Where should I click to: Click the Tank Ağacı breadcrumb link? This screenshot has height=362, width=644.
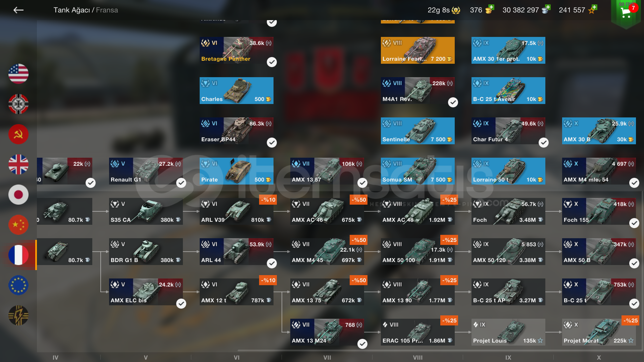71,10
